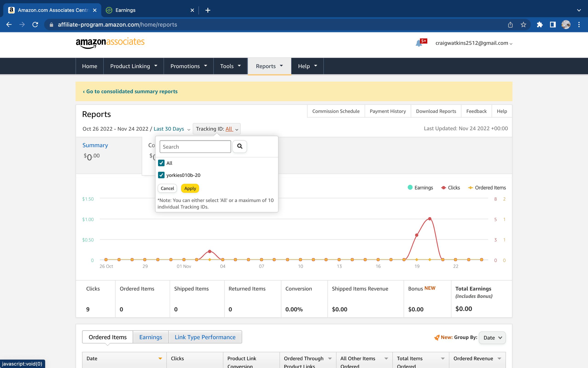Click the Clicks count value 9
The height and width of the screenshot is (368, 588).
[x=88, y=309]
